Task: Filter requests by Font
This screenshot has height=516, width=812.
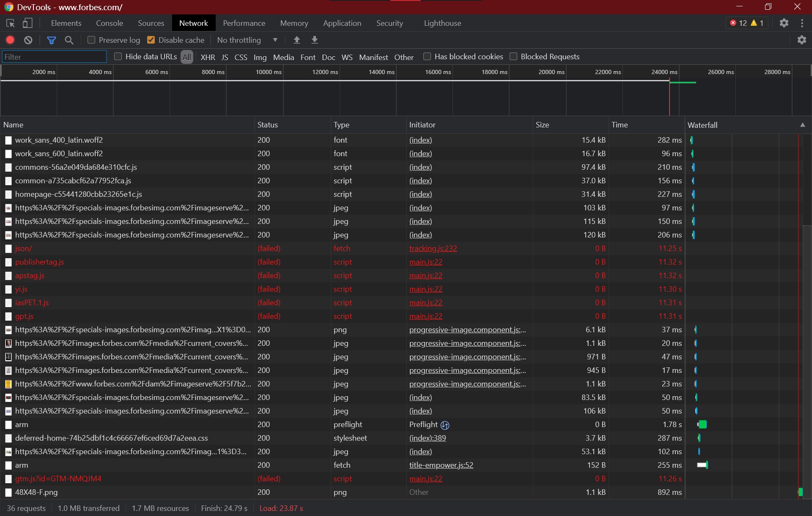Action: pyautogui.click(x=308, y=57)
